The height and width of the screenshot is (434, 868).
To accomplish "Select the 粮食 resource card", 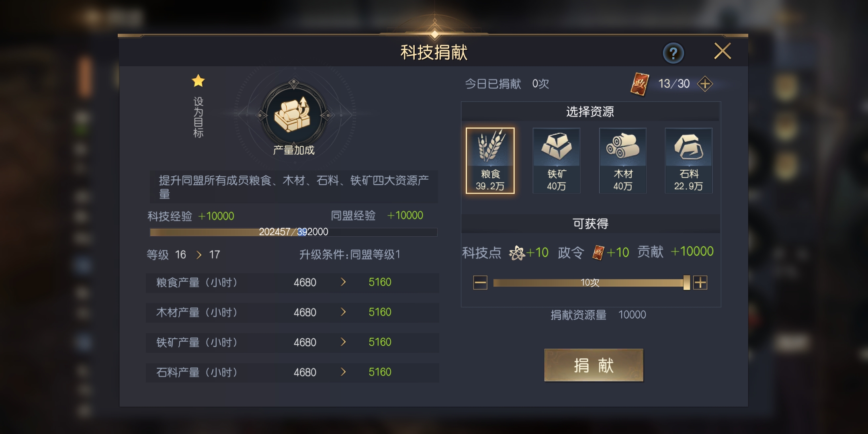I will [x=490, y=161].
